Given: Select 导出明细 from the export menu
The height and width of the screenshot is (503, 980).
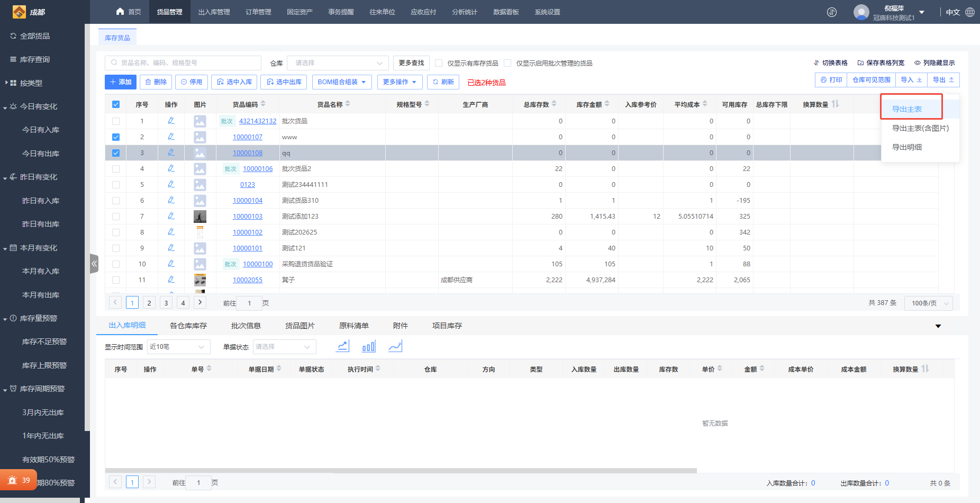Looking at the screenshot, I should pos(907,147).
